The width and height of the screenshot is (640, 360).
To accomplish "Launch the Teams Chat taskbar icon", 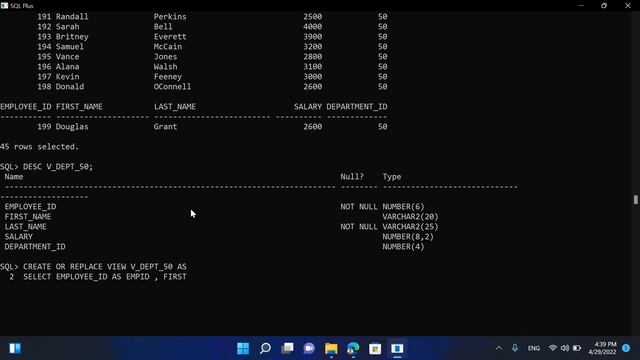I will click(309, 348).
